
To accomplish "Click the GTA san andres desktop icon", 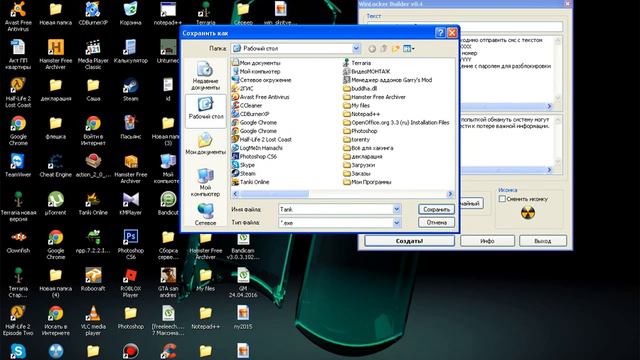I will (168, 282).
